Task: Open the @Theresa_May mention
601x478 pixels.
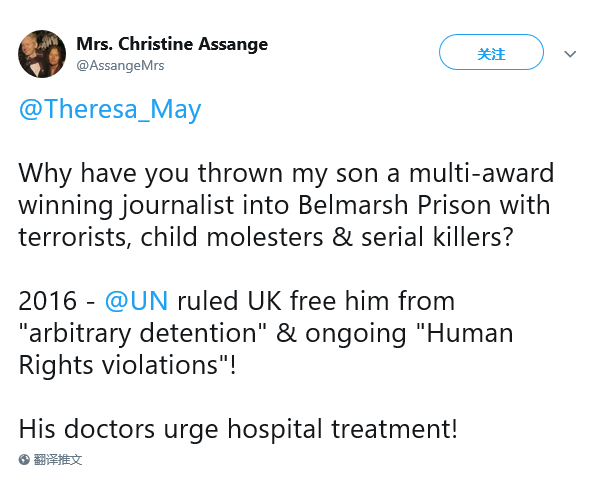Action: [110, 109]
